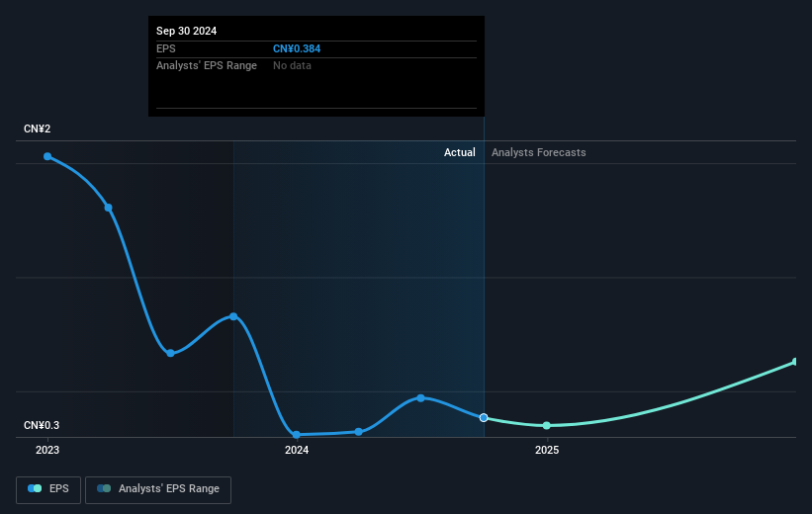Toggle the Analysts' EPS Range legend series
Viewport: 812px width, 514px height.
158,489
